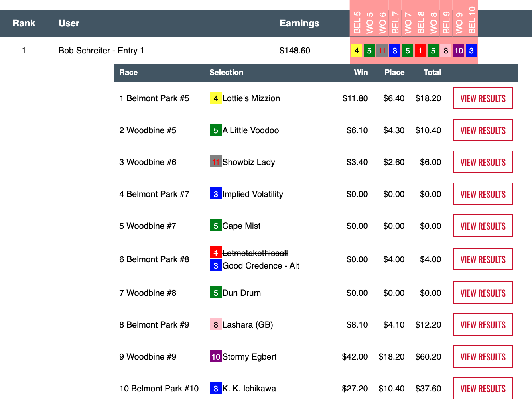View results for Woodbine #9
Screen dimensions: 532x401
pos(483,357)
